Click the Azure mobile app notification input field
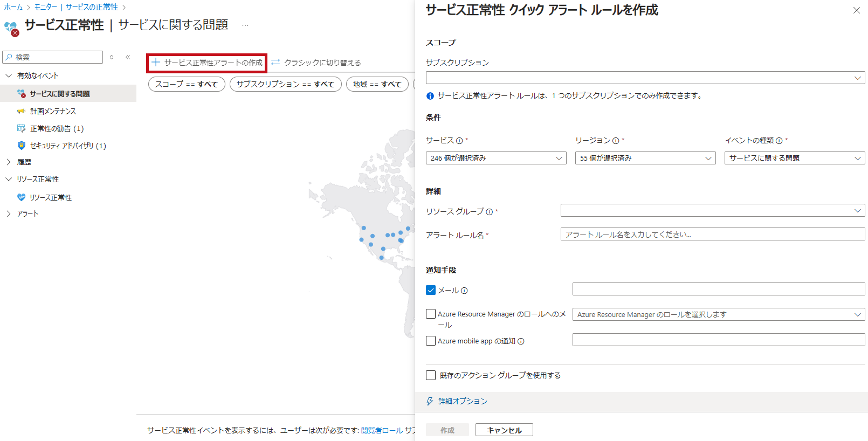 [x=719, y=340]
